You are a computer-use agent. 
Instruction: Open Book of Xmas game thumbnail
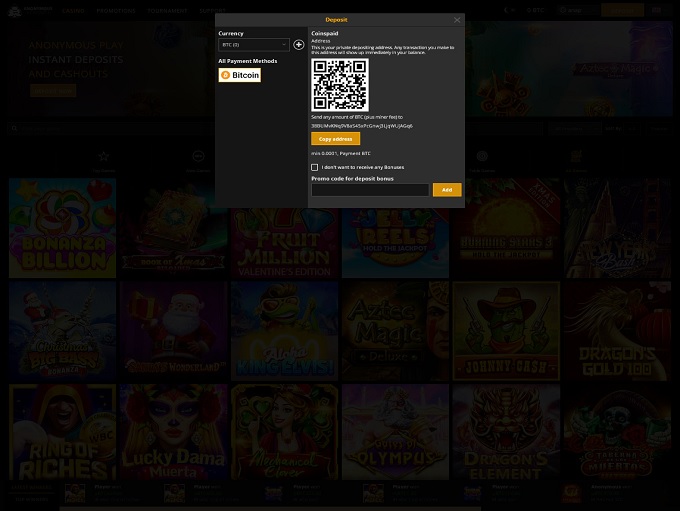173,228
